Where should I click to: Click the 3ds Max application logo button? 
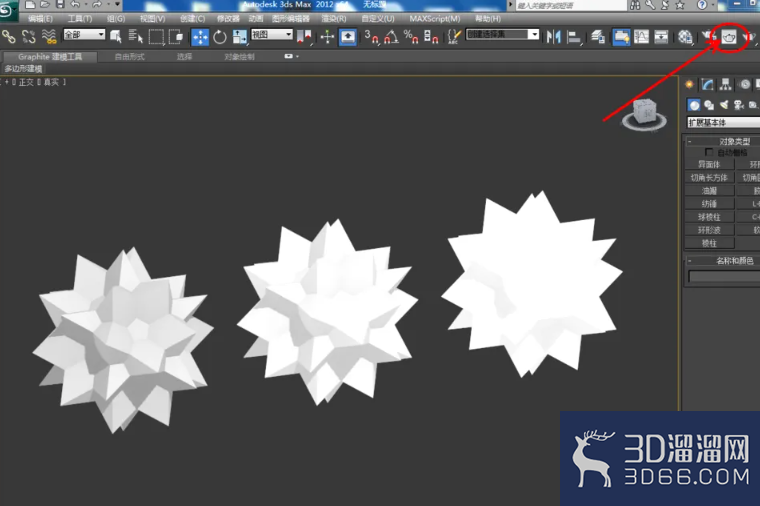pos(7,11)
